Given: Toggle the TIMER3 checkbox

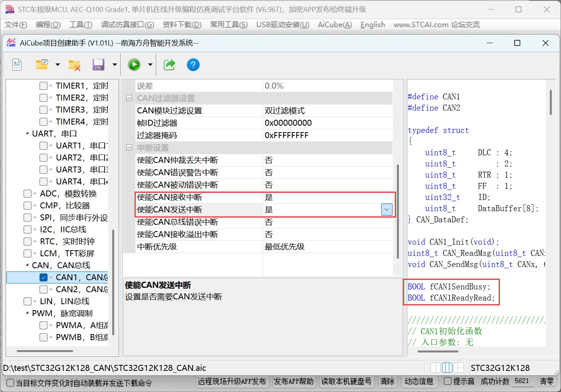Looking at the screenshot, I should coord(44,110).
